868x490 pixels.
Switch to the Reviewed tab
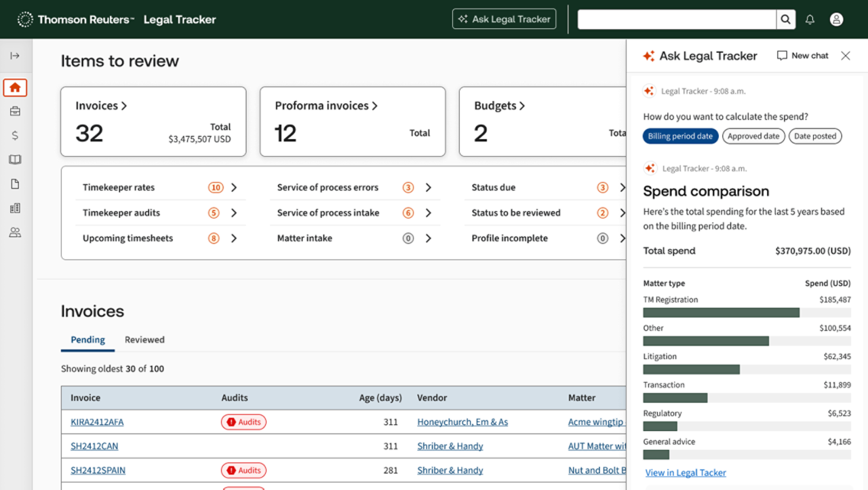144,339
